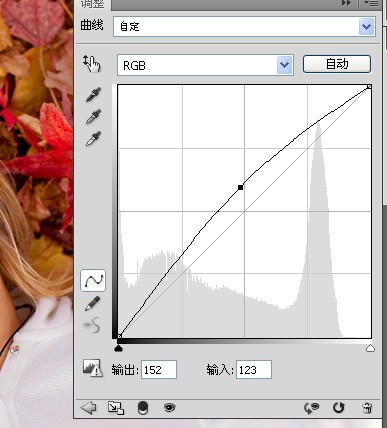Select the midtone curve control point

240,188
